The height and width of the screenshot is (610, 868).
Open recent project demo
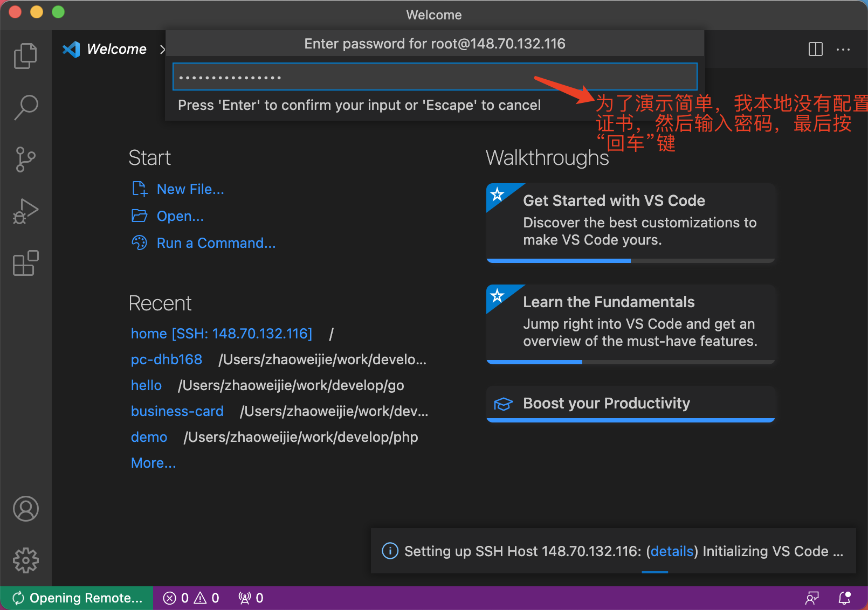[149, 437]
